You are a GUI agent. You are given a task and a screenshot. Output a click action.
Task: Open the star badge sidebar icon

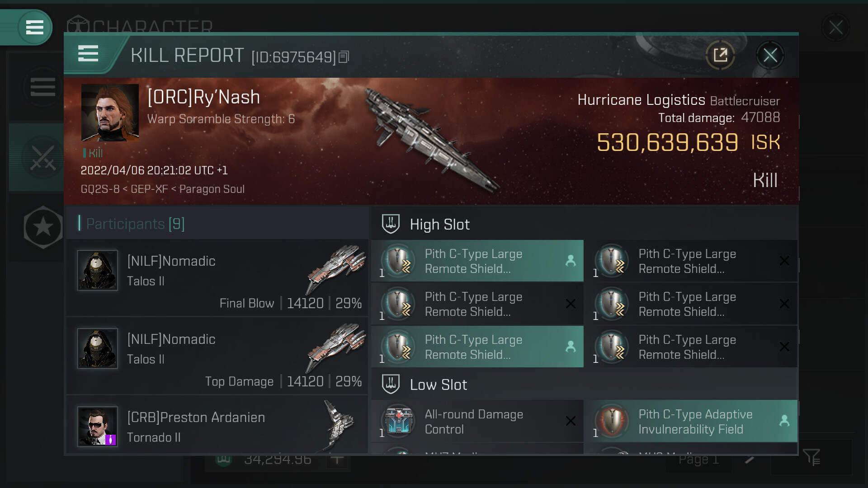point(43,227)
